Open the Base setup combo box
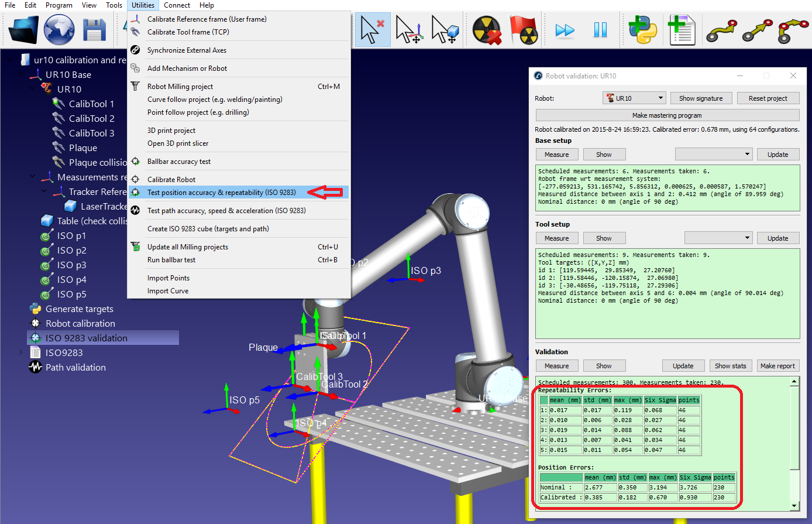 click(x=714, y=155)
